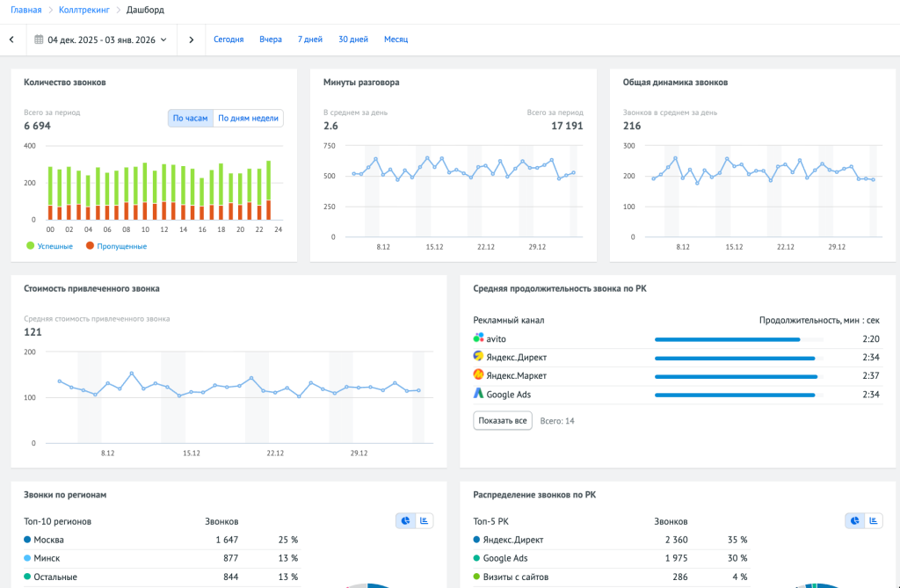Show РК distribution as bar chart
Image resolution: width=900 pixels, height=588 pixels.
[874, 521]
